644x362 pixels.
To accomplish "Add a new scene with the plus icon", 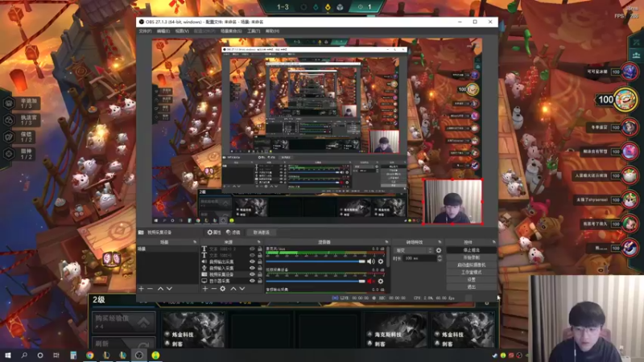I will 141,289.
